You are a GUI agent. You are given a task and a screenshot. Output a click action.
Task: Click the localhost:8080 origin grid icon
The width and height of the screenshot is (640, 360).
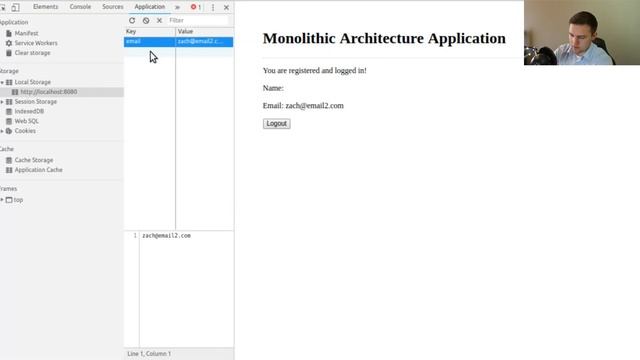15,92
